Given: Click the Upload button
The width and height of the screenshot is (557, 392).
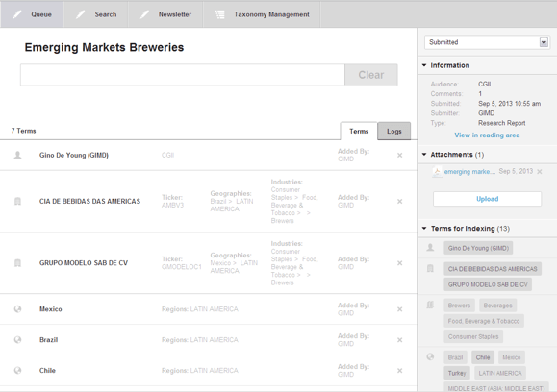Looking at the screenshot, I should point(487,199).
